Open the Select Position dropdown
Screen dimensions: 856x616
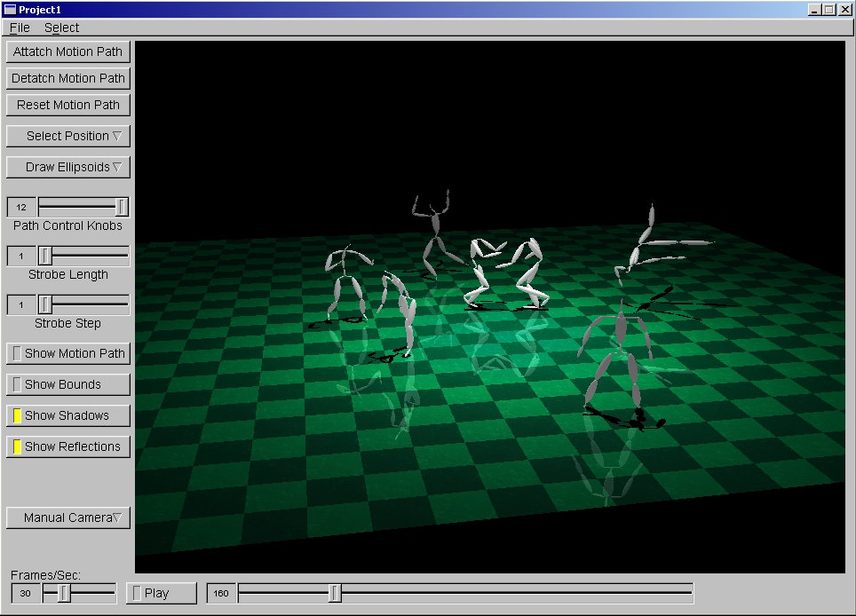(x=67, y=136)
